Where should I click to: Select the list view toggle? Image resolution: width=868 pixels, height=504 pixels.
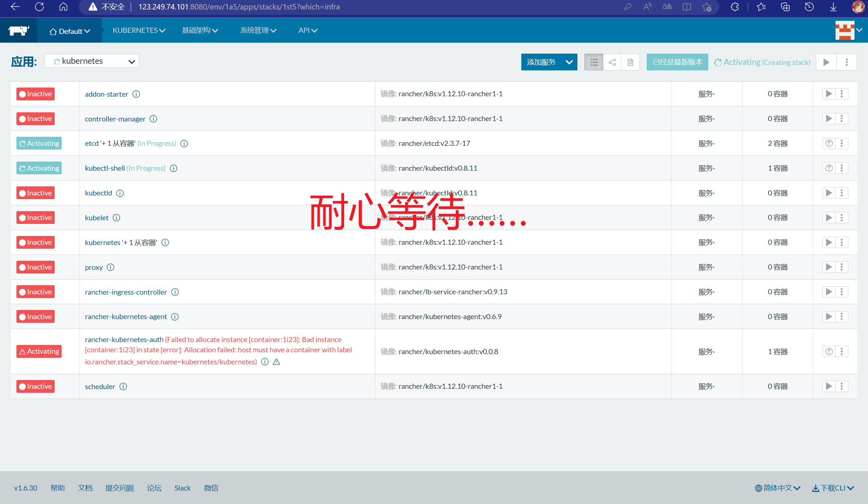594,62
